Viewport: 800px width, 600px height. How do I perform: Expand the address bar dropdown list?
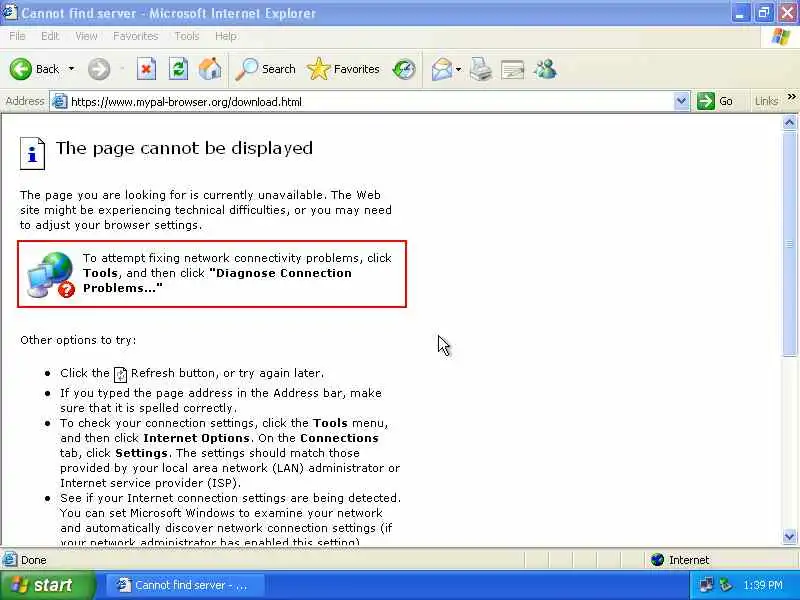tap(681, 102)
